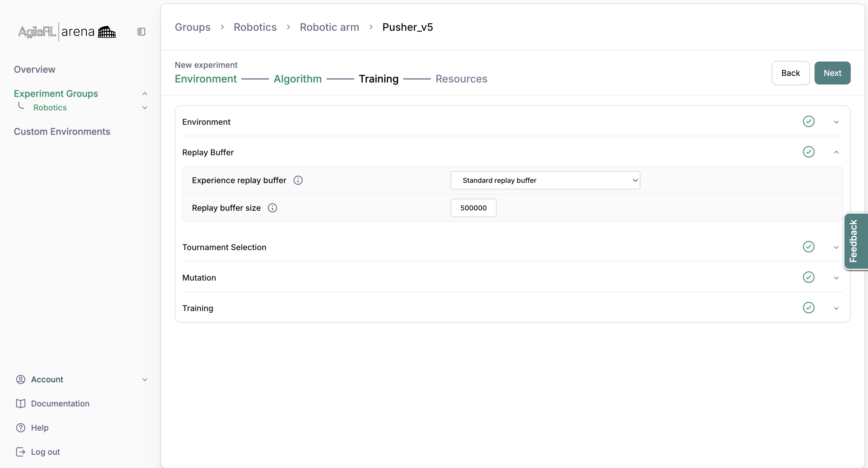Open the Help link
The width and height of the screenshot is (868, 468).
pyautogui.click(x=40, y=427)
